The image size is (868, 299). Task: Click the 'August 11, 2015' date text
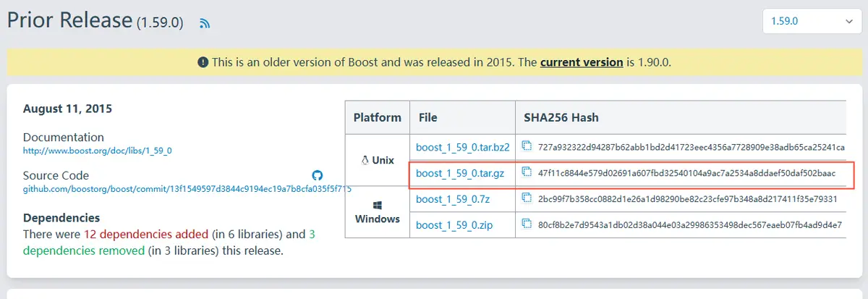[x=67, y=109]
